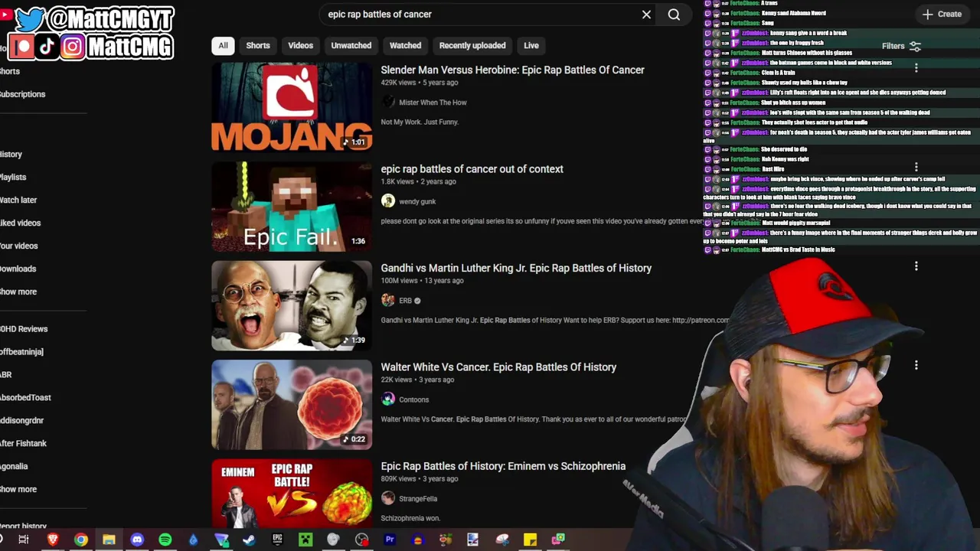Click the magnifying glass search button

pyautogui.click(x=674, y=15)
